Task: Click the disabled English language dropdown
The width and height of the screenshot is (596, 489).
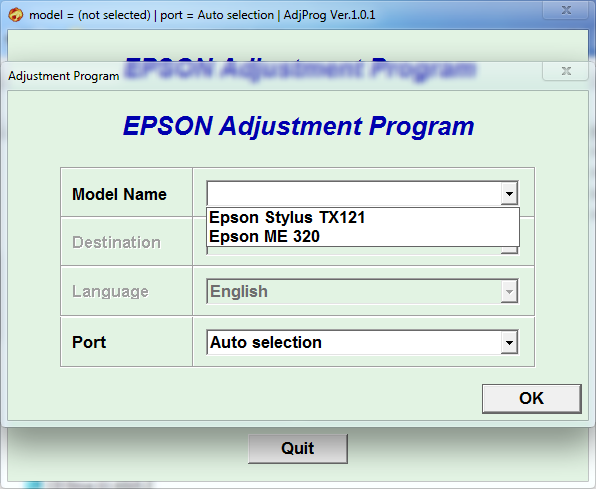Action: point(362,292)
